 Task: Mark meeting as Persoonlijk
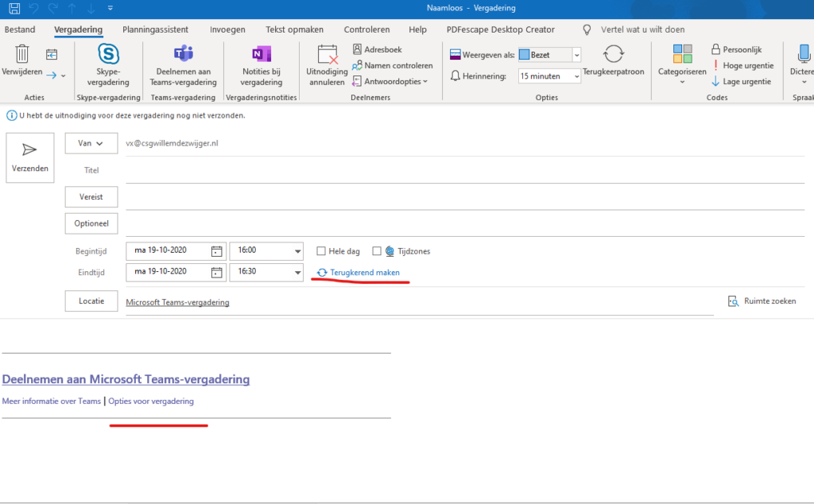click(x=736, y=49)
